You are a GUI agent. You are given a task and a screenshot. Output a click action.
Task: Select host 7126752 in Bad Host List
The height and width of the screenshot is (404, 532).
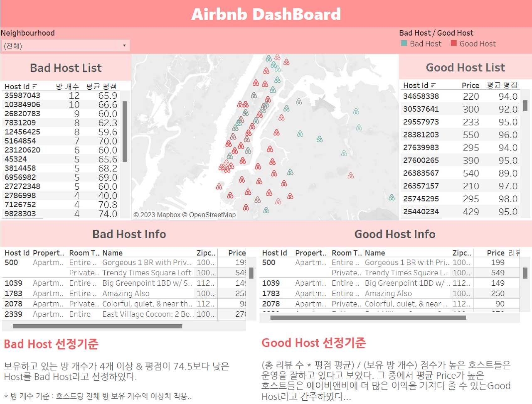(20, 205)
